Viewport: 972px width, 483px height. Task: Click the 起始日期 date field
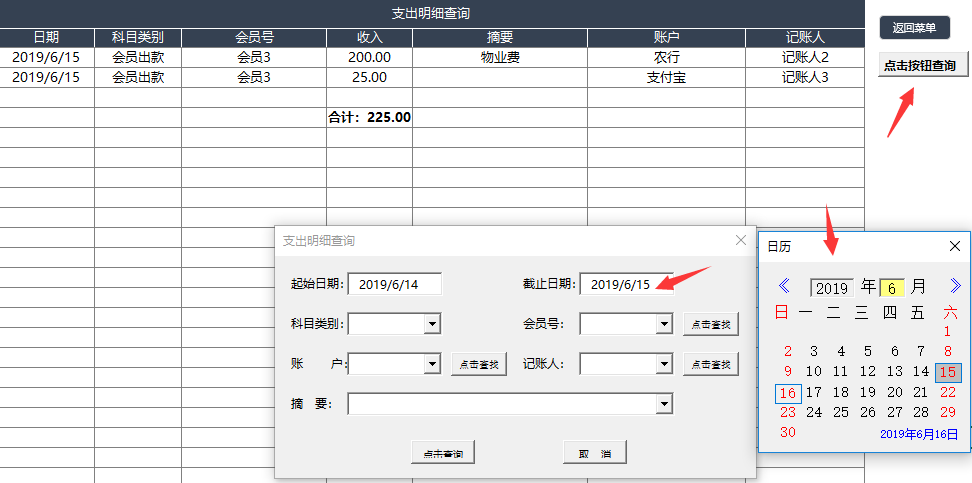click(395, 285)
